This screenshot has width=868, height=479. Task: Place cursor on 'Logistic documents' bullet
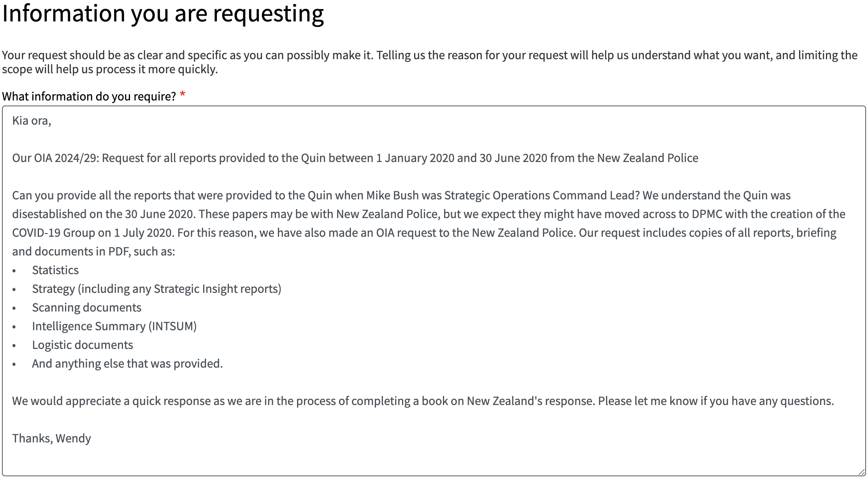pyautogui.click(x=83, y=345)
